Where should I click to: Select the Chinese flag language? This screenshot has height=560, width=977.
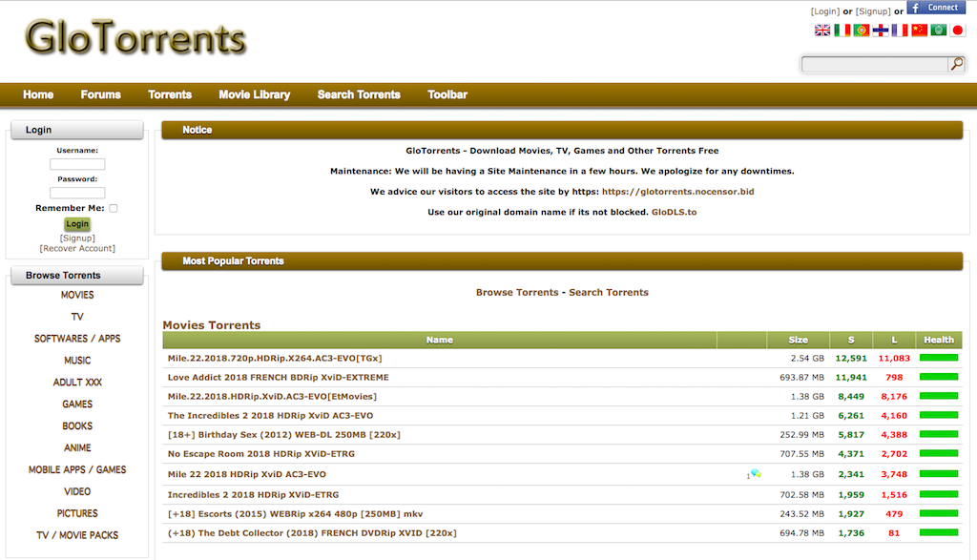pos(919,30)
